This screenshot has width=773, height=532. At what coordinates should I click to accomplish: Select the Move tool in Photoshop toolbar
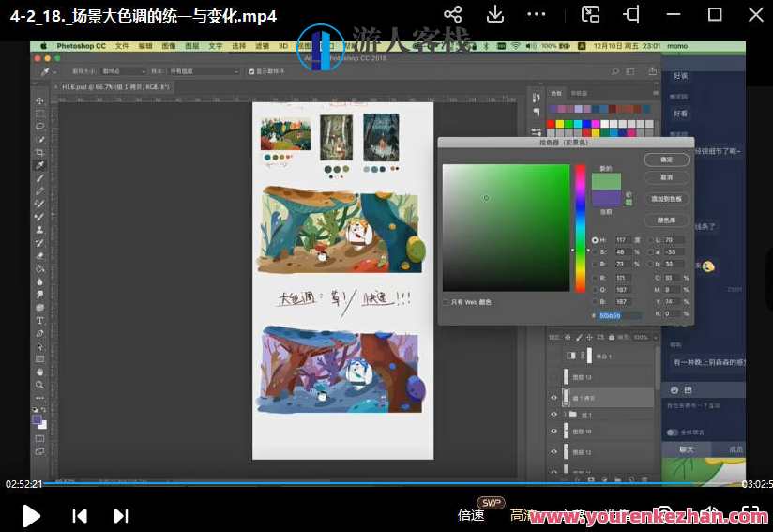pos(40,100)
